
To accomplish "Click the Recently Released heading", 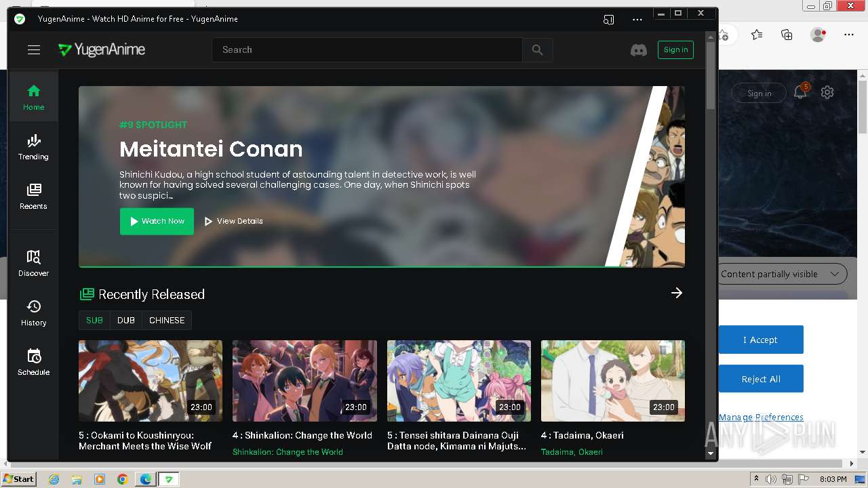I will [x=151, y=294].
